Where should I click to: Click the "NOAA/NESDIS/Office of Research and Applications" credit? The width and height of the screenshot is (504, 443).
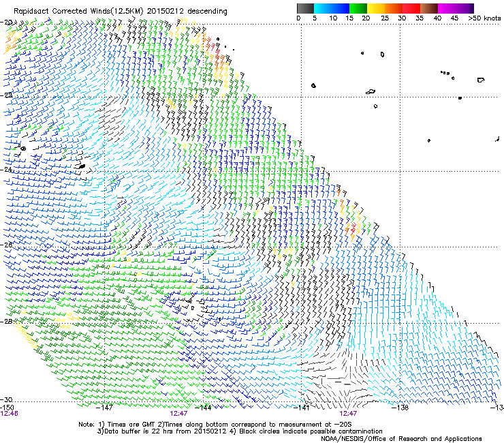point(401,439)
